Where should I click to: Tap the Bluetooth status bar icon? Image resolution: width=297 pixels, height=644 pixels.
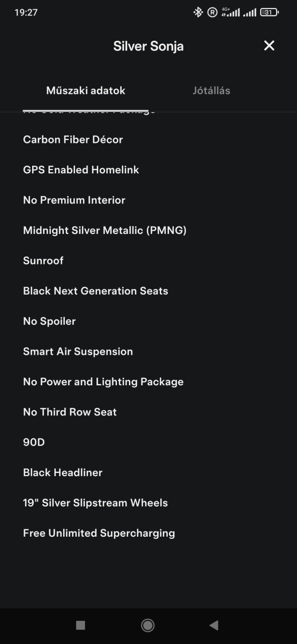tap(198, 12)
